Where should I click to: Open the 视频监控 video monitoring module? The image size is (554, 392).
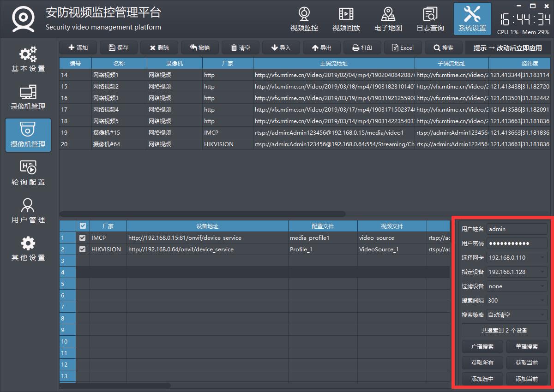(x=304, y=19)
